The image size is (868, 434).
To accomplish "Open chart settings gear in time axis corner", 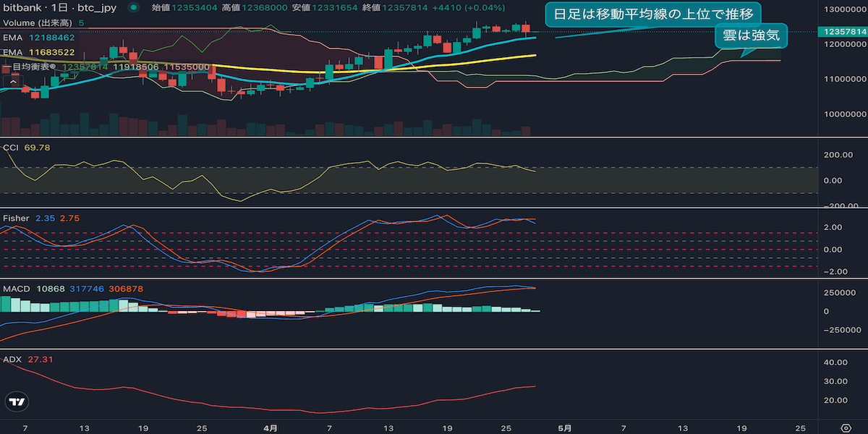I will click(x=845, y=427).
